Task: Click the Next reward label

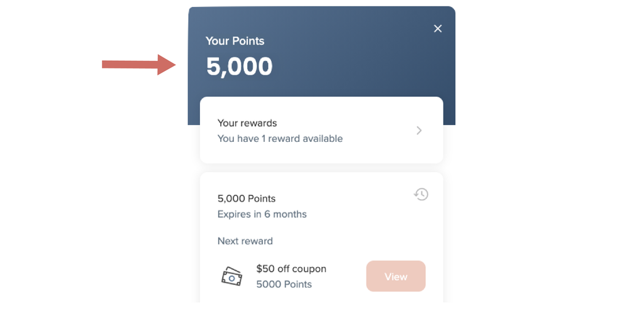Action: coord(245,241)
